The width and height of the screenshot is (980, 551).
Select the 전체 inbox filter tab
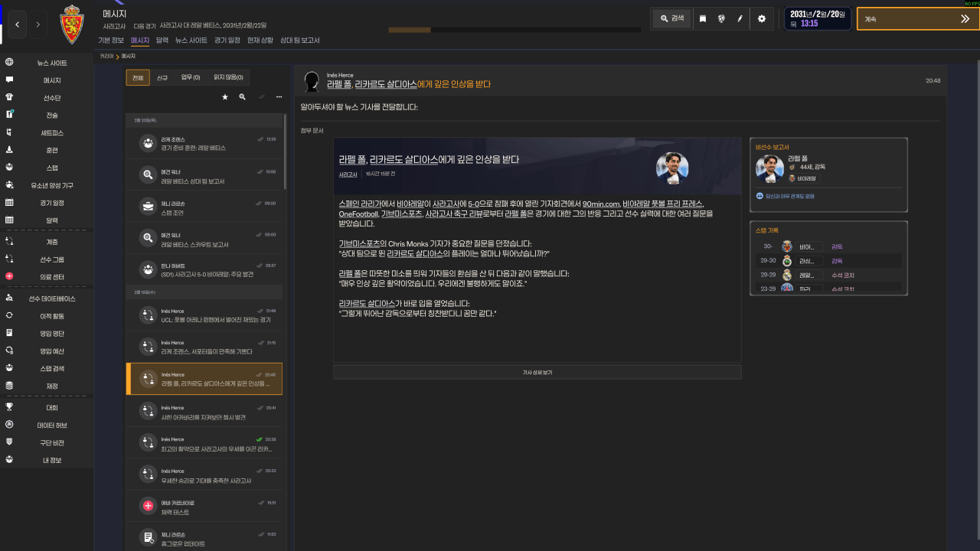tap(138, 77)
